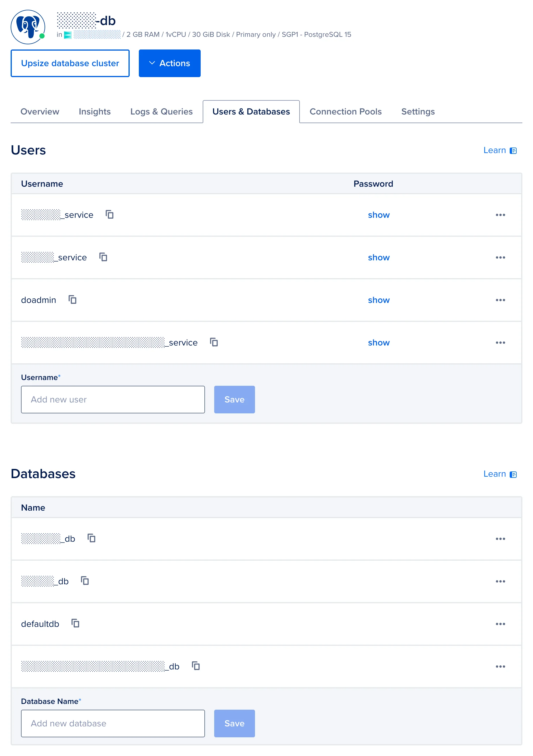Image resolution: width=533 pixels, height=756 pixels.
Task: Copy the defaultdb database name
Action: pyautogui.click(x=75, y=623)
